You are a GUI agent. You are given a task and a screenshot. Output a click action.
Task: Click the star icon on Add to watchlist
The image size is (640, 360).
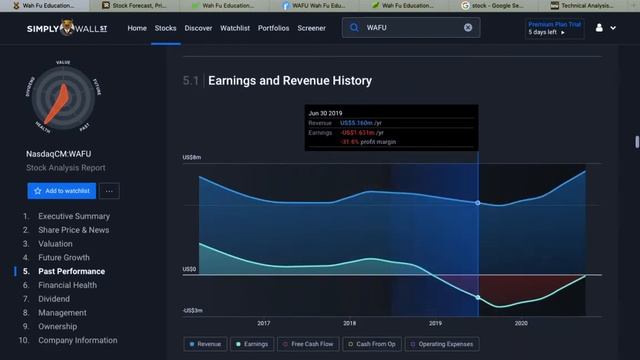pos(38,191)
